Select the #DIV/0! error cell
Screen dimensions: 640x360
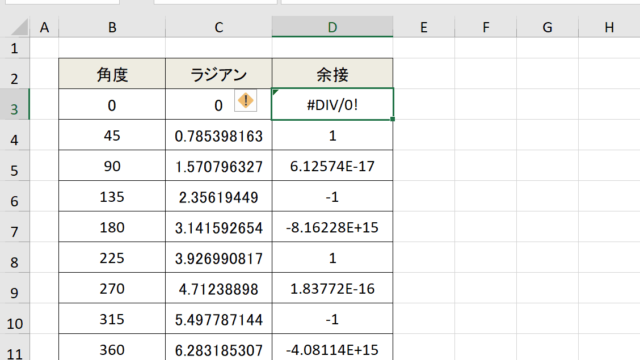[332, 104]
